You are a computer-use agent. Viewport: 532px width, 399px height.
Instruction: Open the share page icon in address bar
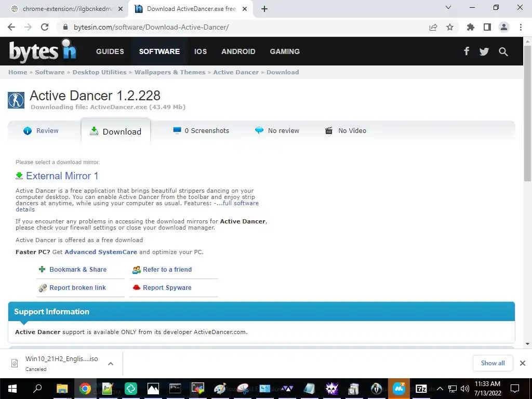coord(433,27)
